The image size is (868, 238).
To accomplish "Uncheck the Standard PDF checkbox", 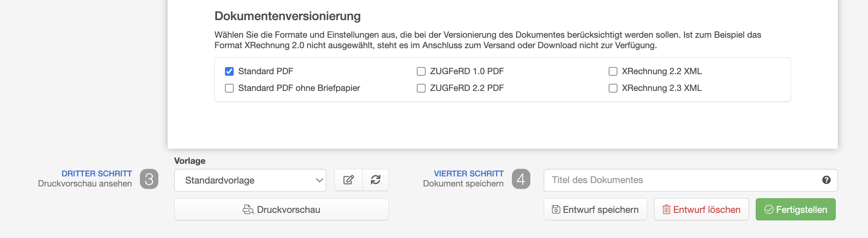I will (229, 71).
